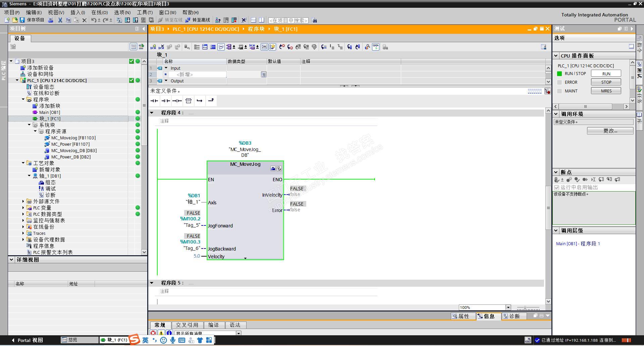Open the 项目(P) menu

(x=12, y=12)
